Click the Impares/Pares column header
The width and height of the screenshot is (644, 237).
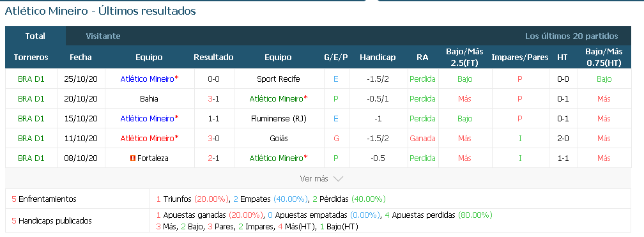coord(520,57)
